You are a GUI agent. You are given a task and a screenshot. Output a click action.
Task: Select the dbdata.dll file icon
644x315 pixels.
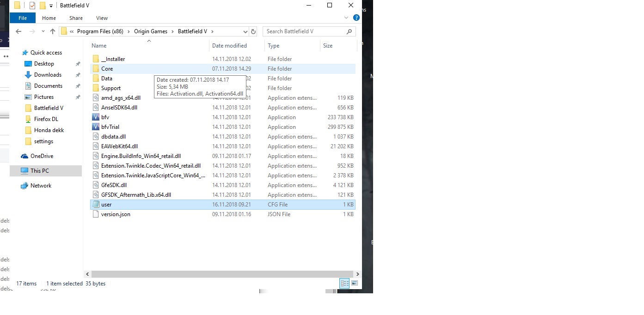click(x=96, y=137)
